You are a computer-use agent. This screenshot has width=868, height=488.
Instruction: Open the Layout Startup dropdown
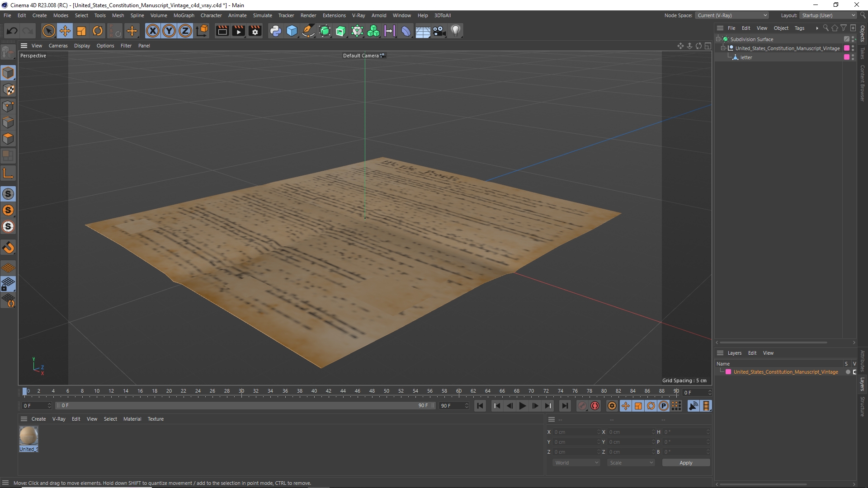pyautogui.click(x=829, y=15)
